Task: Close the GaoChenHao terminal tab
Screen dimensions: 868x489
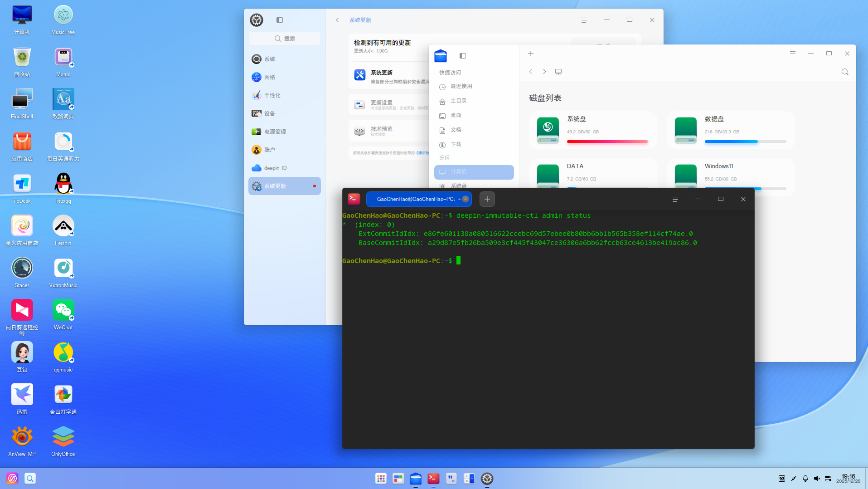Action: click(x=466, y=199)
